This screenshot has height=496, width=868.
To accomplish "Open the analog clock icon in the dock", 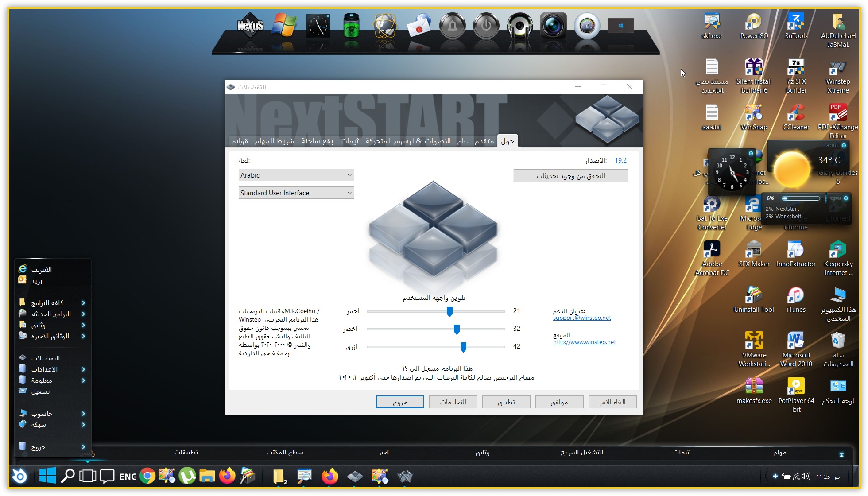I will click(x=318, y=26).
